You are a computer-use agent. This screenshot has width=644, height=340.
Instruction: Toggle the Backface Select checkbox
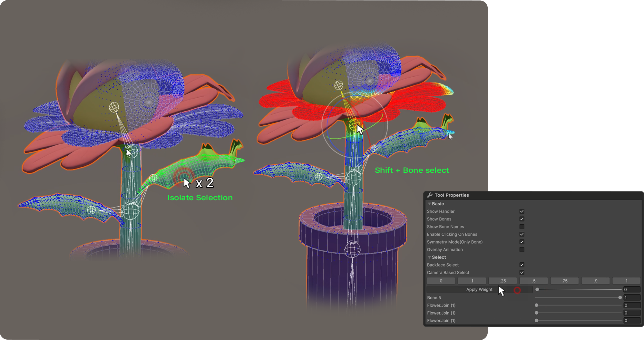[x=522, y=265]
